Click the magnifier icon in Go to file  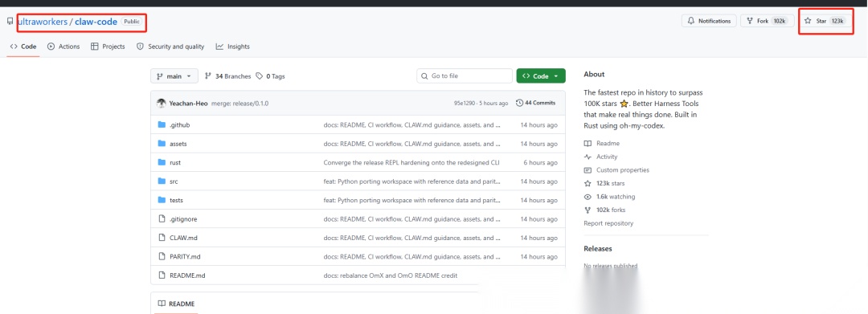(x=424, y=75)
